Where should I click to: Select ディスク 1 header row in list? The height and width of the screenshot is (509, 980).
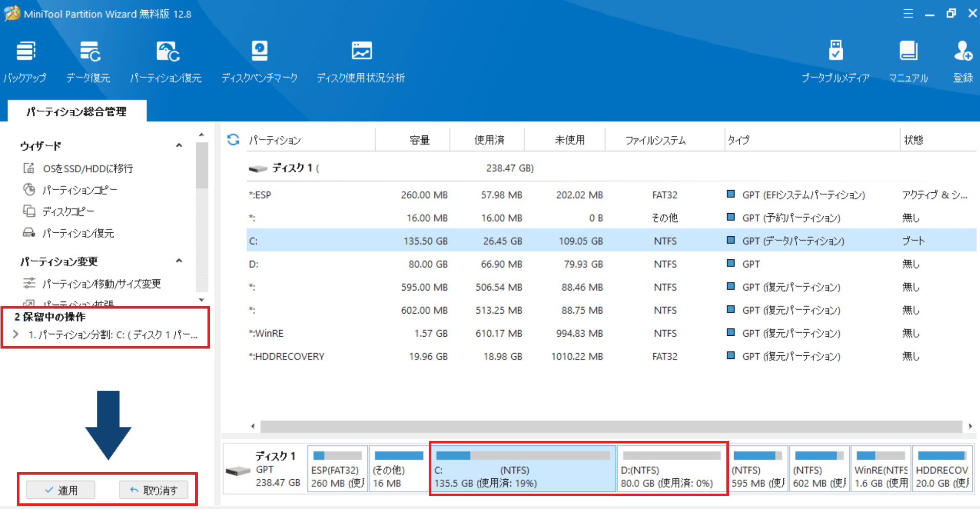point(611,168)
